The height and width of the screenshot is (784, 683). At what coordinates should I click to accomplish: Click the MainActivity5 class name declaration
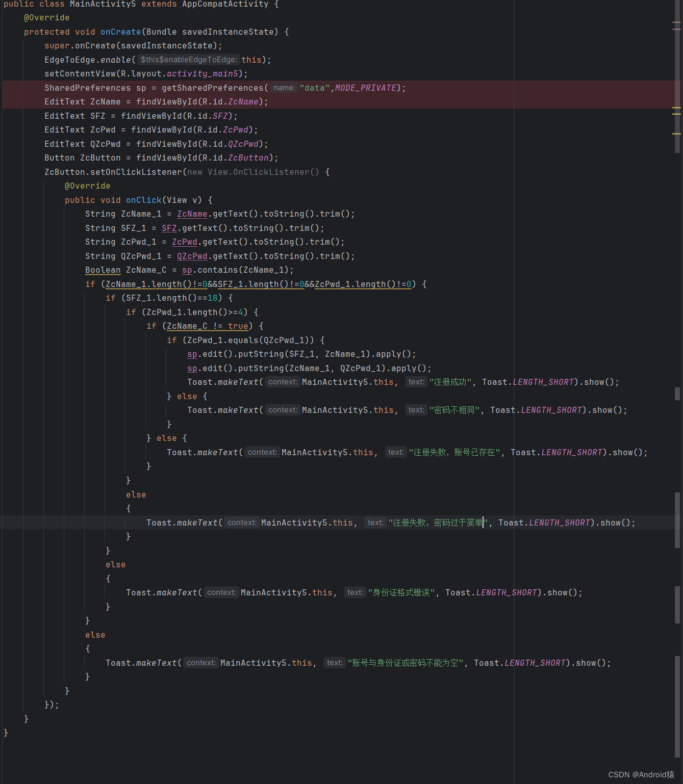click(x=102, y=4)
